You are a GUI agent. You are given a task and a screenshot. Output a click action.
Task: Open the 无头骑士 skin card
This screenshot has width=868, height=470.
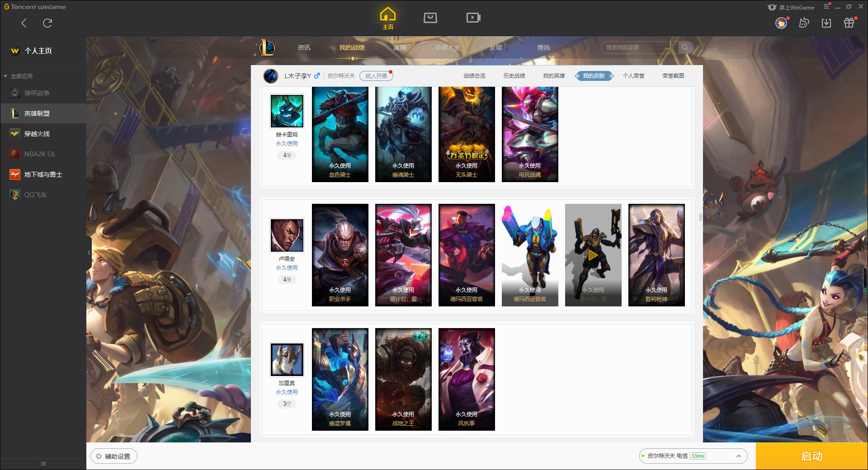click(x=467, y=135)
